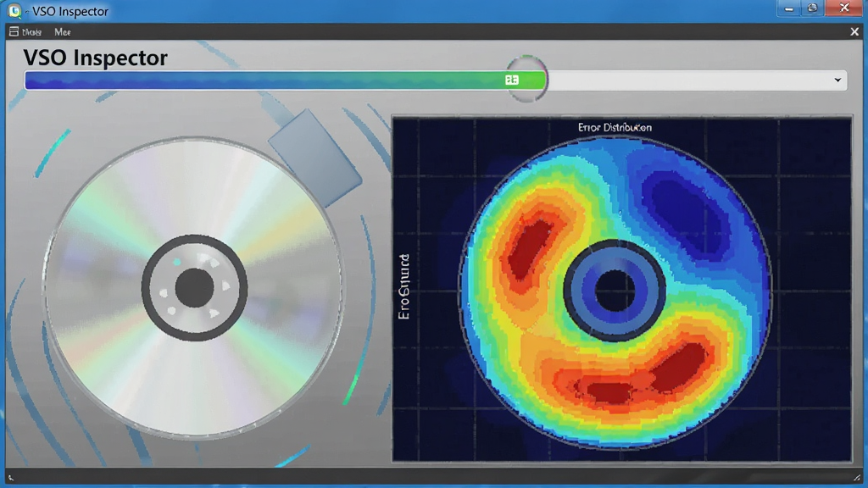Click the green marker icon on progress bar
This screenshot has height=488, width=868.
(x=512, y=80)
